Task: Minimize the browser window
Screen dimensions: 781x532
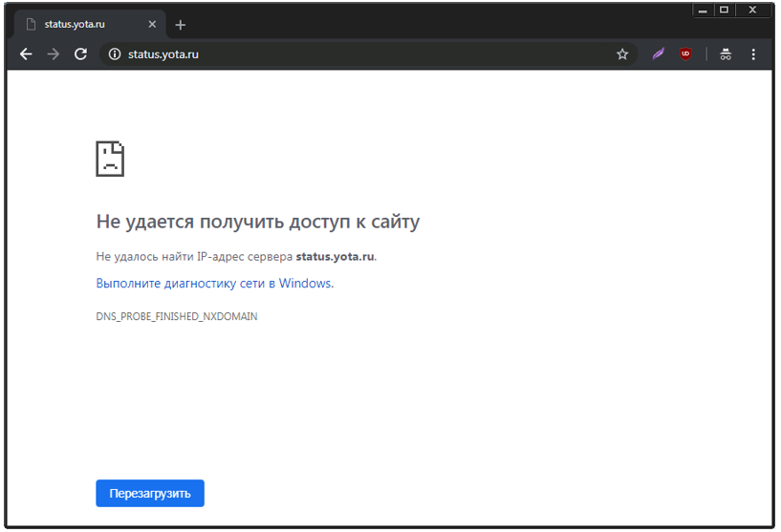Action: [703, 11]
